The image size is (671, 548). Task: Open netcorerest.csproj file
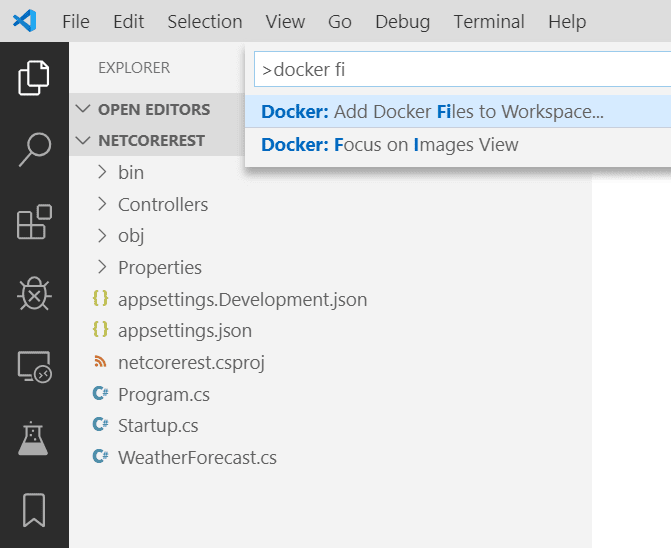coord(191,363)
